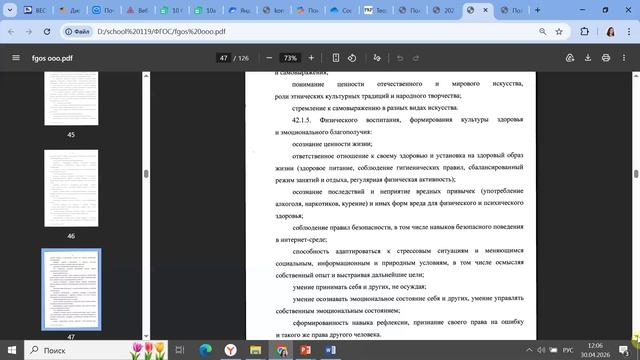Viewport: 640px width, 360px height.
Task: Click the address bar URL
Action: 161,31
